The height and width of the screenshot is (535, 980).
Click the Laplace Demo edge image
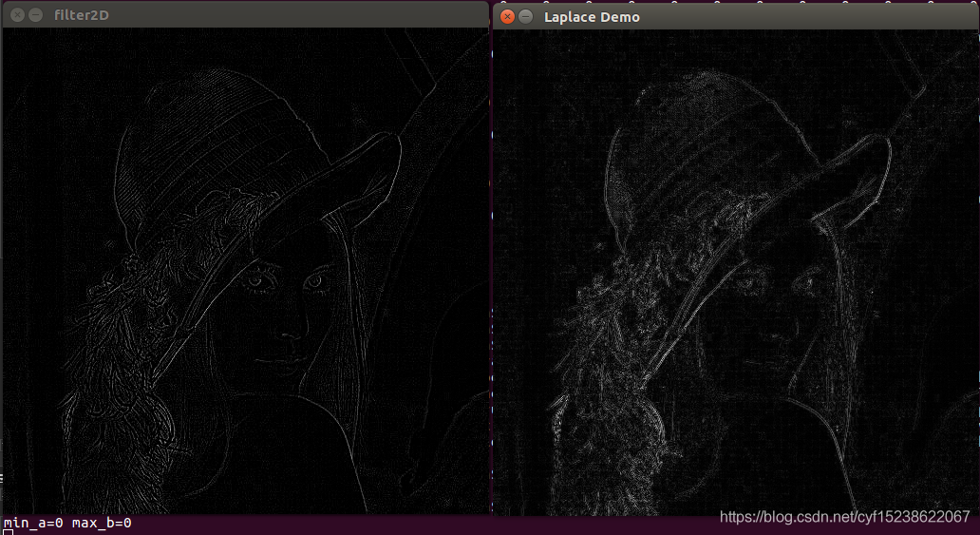pyautogui.click(x=736, y=273)
